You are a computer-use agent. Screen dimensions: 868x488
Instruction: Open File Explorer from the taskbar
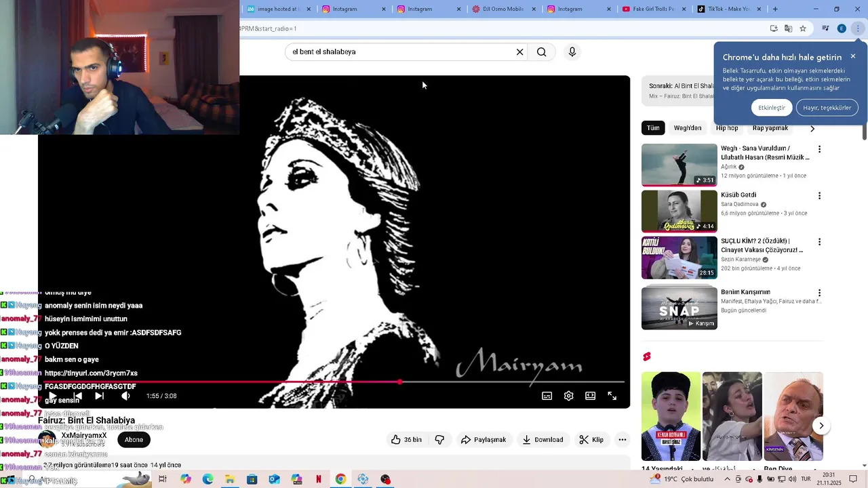[x=230, y=479]
